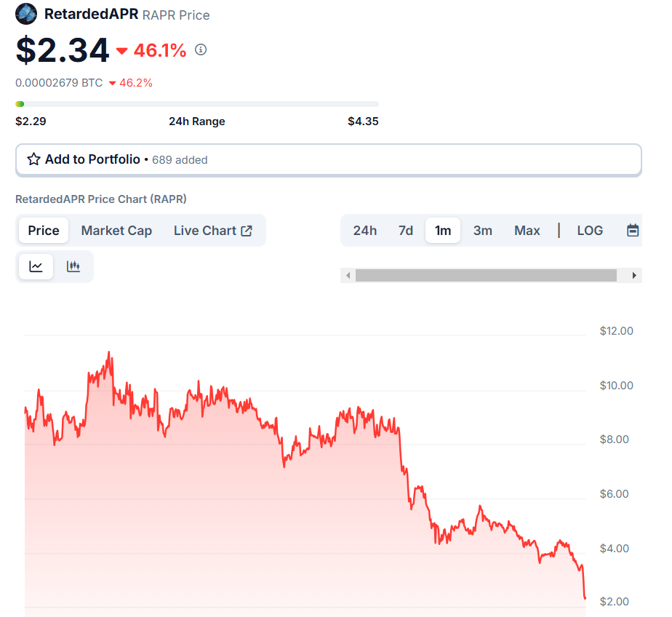Click the RAPR coin logo icon
Viewport: 672px width, 617px height.
click(x=27, y=14)
